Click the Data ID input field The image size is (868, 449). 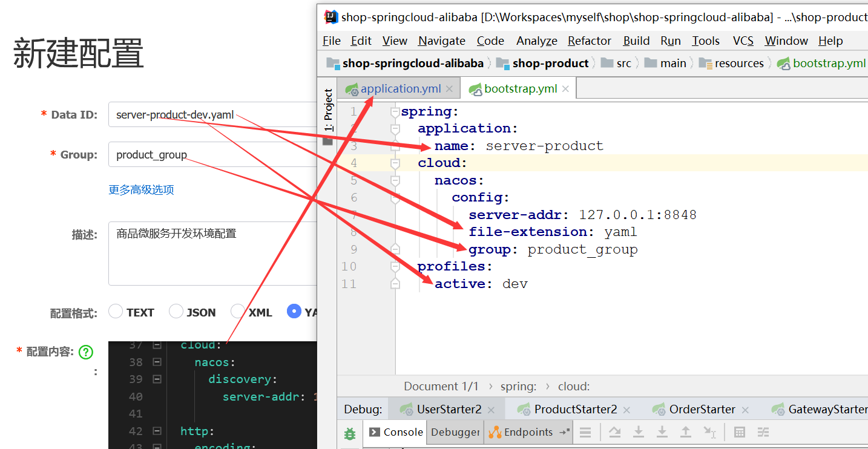pos(212,115)
